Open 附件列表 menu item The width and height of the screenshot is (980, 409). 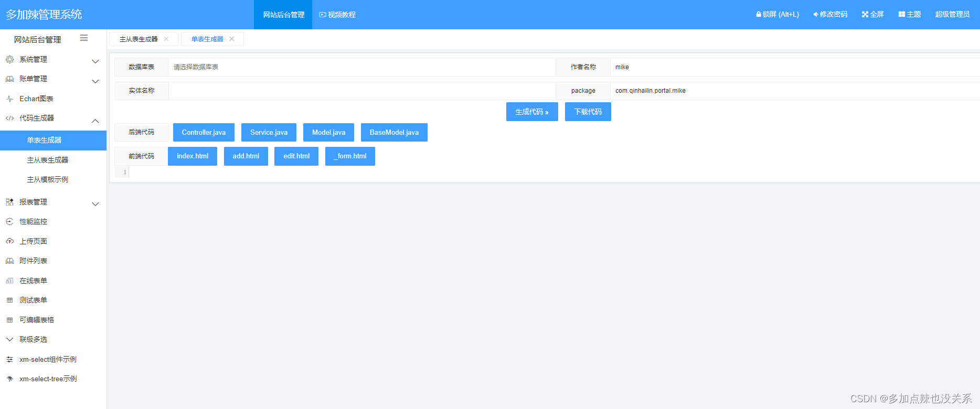coord(53,261)
